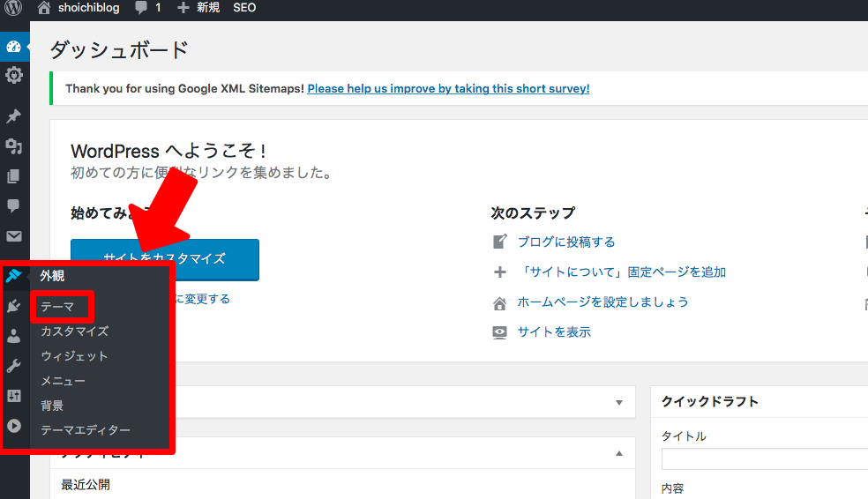Open Users person icon in sidebar
The width and height of the screenshot is (868, 499).
14,336
